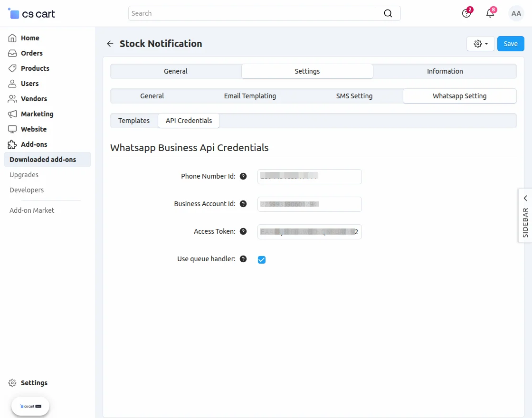This screenshot has height=418, width=532.
Task: Open the SMS Setting tab
Action: (x=354, y=95)
